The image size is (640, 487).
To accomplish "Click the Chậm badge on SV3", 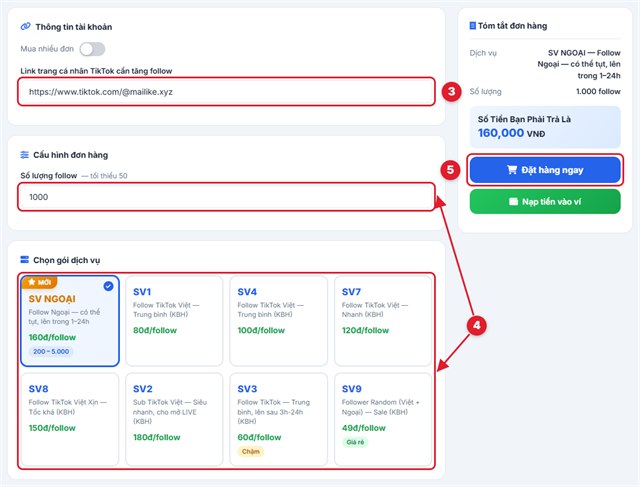I will pos(251,451).
